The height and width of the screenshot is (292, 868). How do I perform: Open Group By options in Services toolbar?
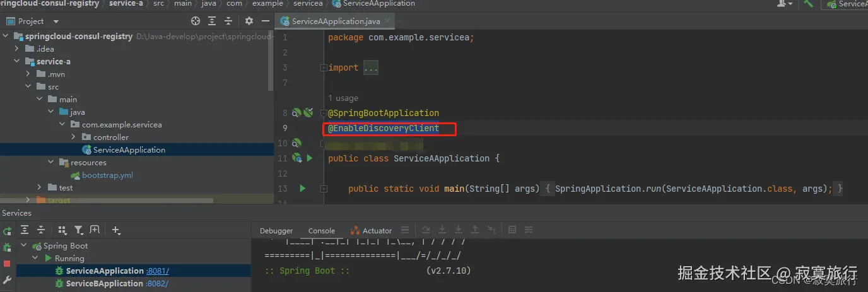coord(62,230)
